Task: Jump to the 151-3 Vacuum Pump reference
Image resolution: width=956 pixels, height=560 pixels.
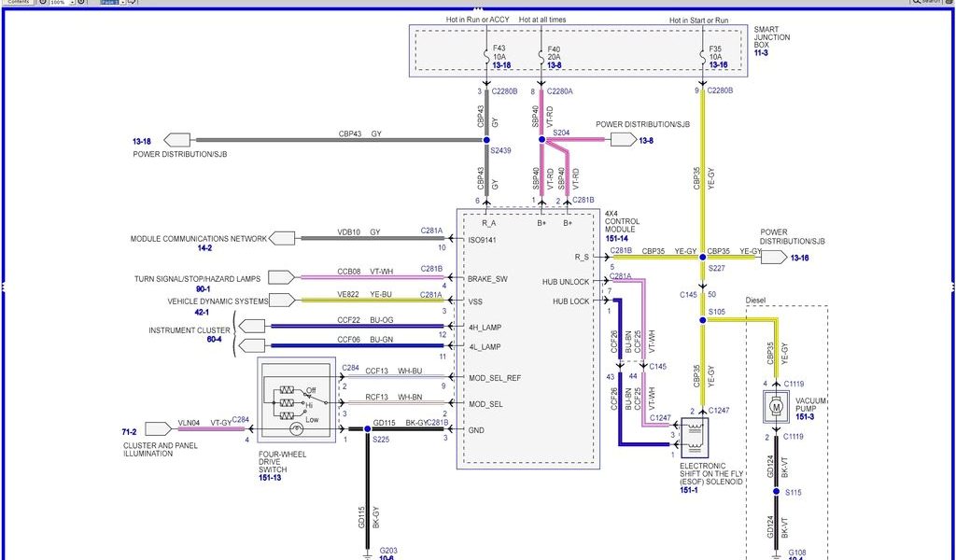Action: tap(804, 416)
